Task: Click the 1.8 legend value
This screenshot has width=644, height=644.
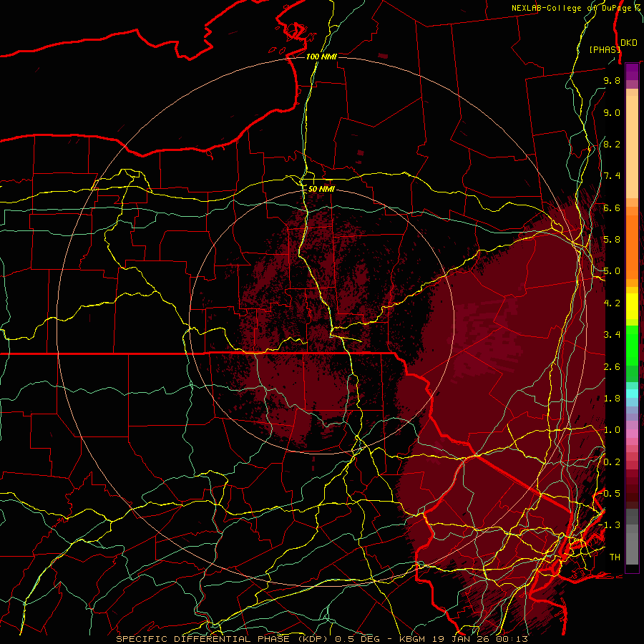Action: click(x=612, y=399)
